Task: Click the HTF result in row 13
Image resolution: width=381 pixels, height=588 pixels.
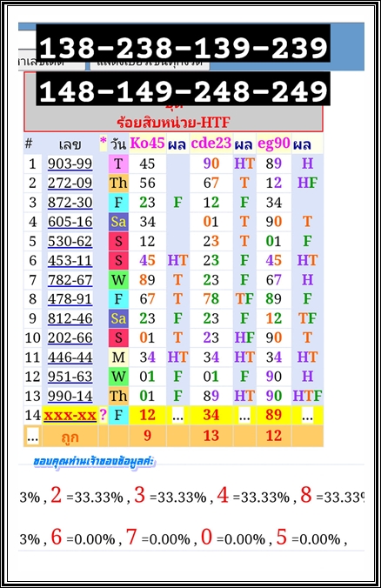Action: 307,396
